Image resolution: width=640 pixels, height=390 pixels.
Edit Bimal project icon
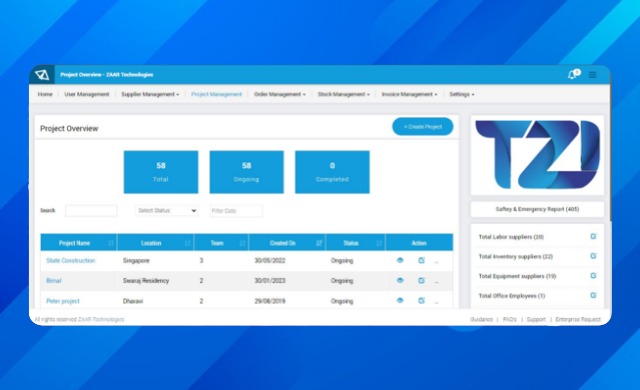(421, 280)
